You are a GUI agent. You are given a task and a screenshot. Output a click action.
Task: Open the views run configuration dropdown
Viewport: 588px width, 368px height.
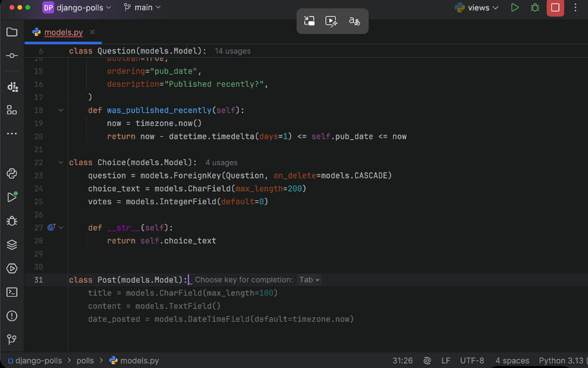point(477,8)
